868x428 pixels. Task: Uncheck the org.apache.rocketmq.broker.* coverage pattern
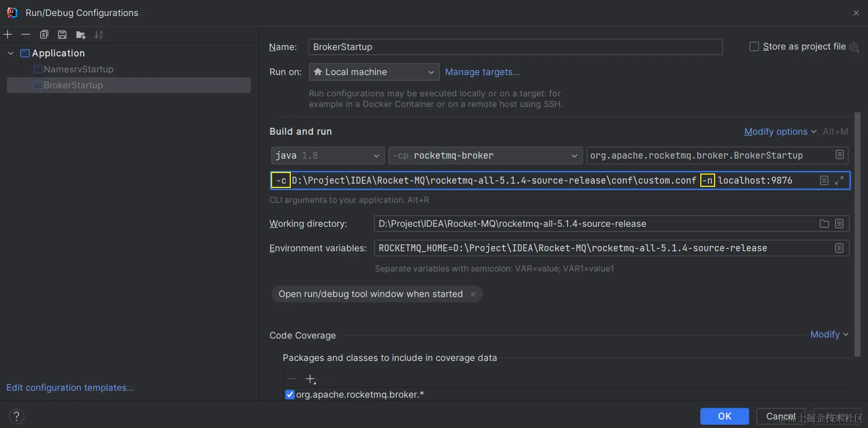pos(290,394)
